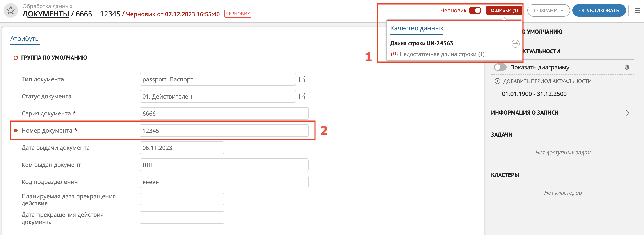Viewport: 644px width, 235px height.
Task: Open linked record for Статус документа
Action: (302, 96)
